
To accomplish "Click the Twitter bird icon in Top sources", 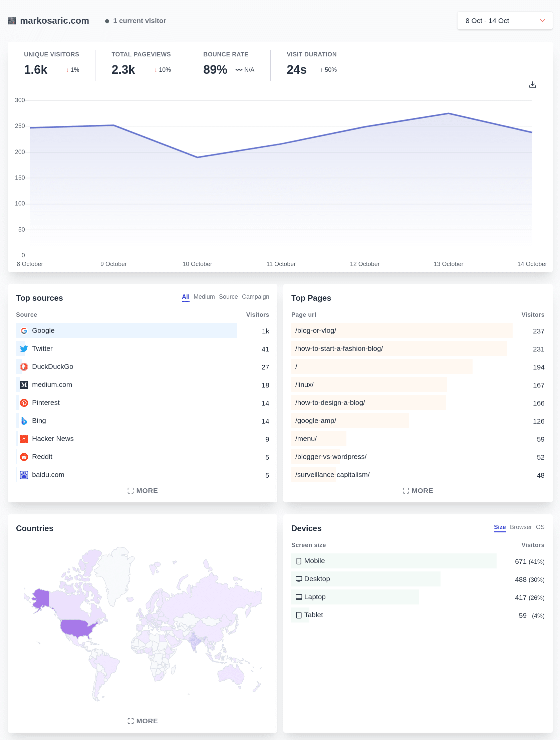I will (24, 348).
